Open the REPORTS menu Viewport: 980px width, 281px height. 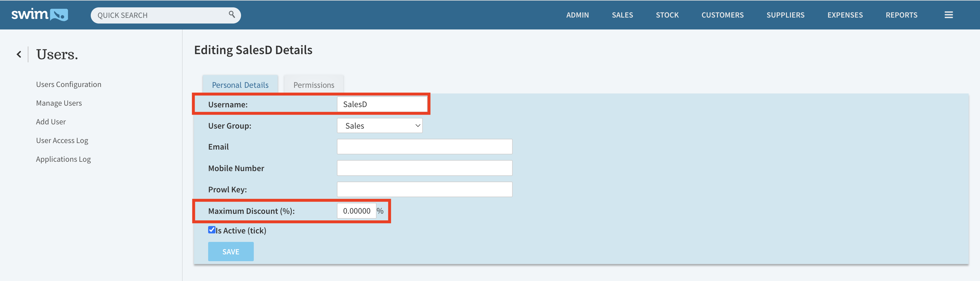[901, 15]
